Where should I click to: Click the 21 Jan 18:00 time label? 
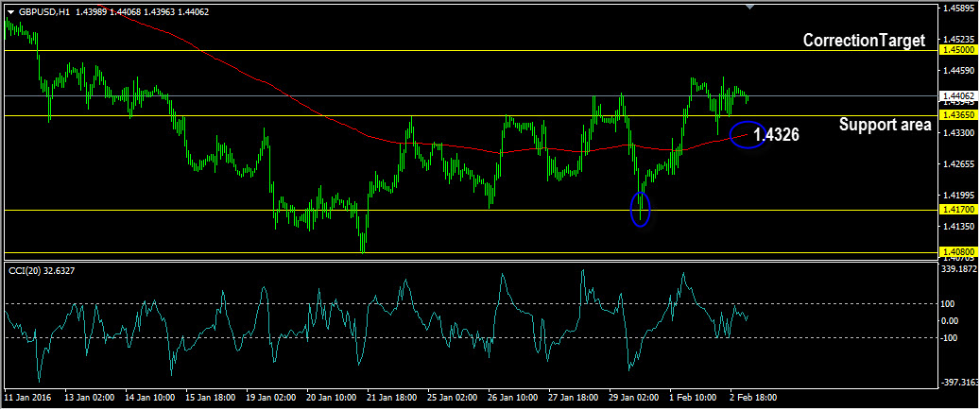coord(390,398)
